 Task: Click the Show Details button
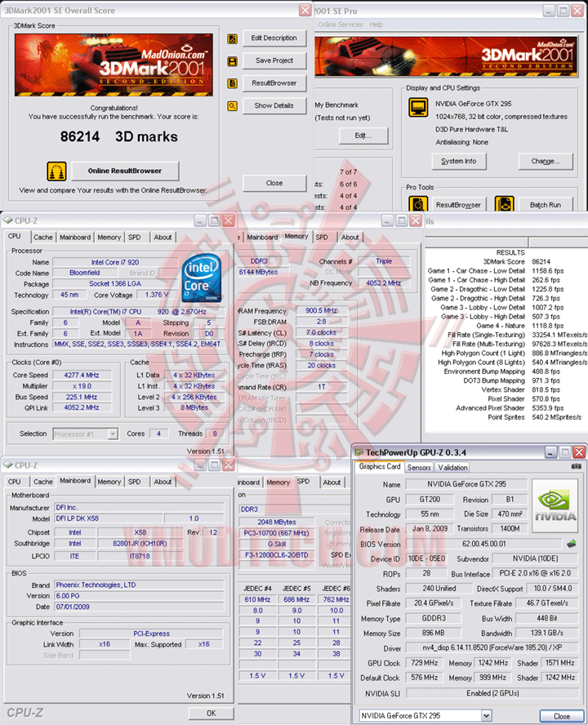tap(274, 106)
